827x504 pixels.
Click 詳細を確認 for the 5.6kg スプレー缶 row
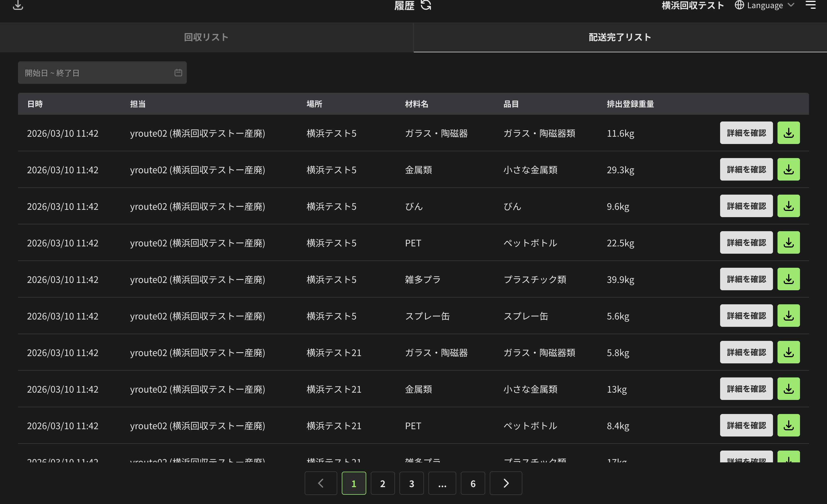(747, 316)
